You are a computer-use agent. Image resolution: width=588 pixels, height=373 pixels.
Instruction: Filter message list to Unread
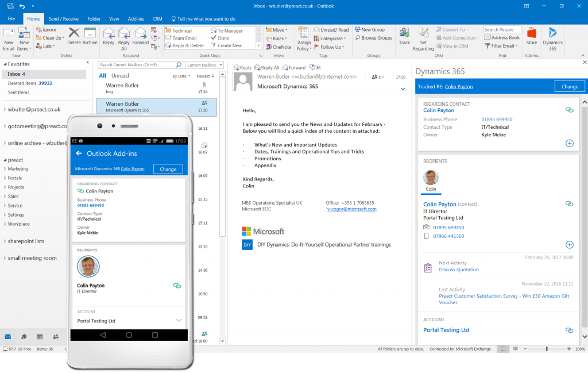click(x=120, y=75)
